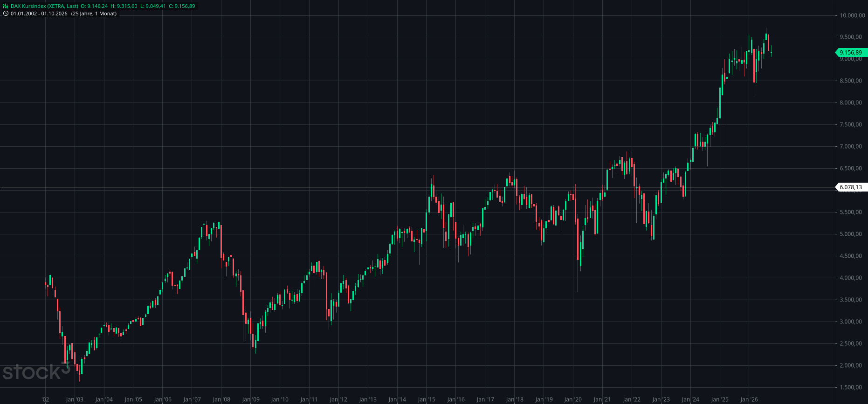Click the Jan '26 time axis label
Viewport: 868px width, 404px height.
tap(749, 399)
